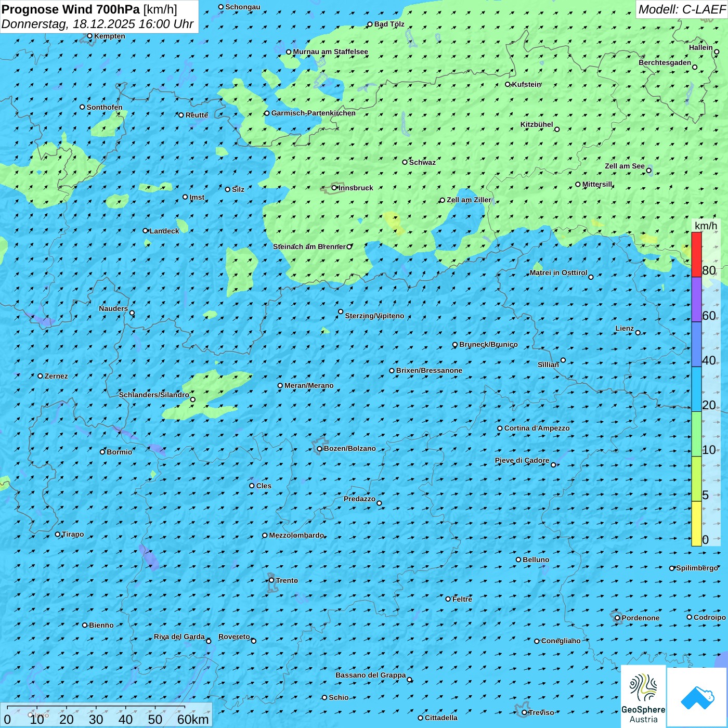The height and width of the screenshot is (728, 728).
Task: Click the 'Codroipo' label
Action: tap(709, 617)
